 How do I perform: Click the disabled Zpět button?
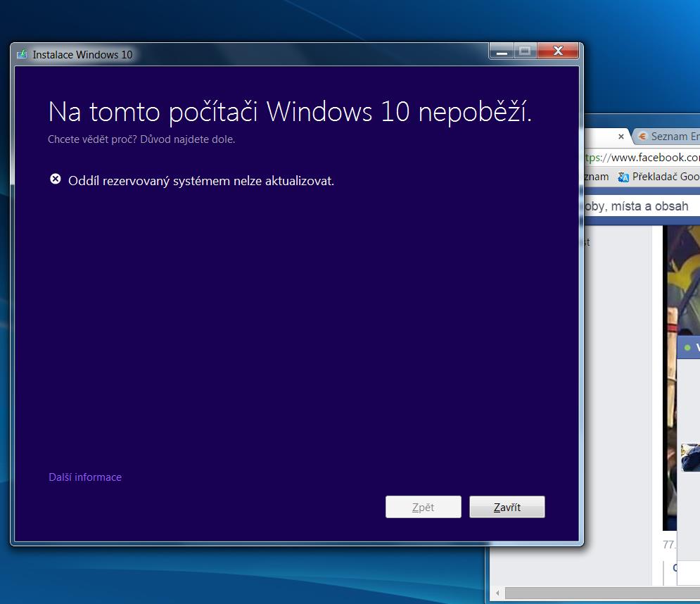424,507
